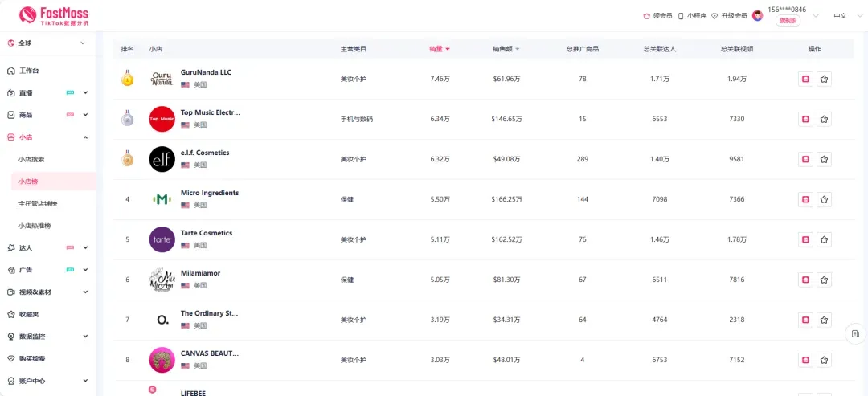
Task: Open details icon for GuruNanda LLC row
Action: [805, 79]
